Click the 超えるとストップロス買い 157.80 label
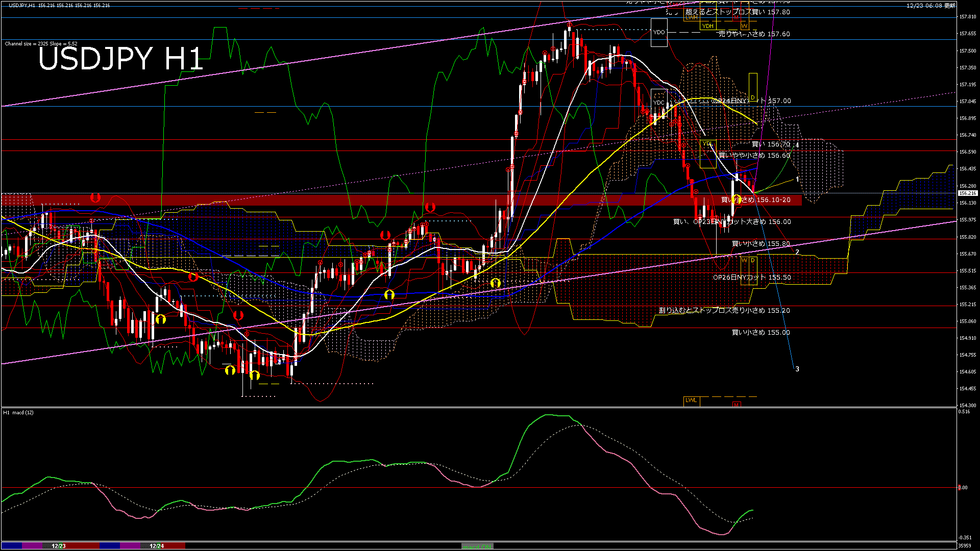Viewport: 980px width, 551px height. (x=737, y=12)
